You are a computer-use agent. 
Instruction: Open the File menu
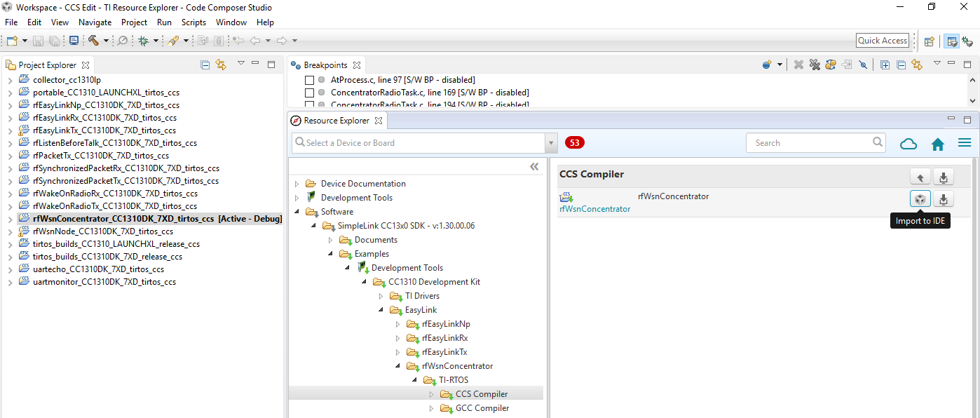pyautogui.click(x=11, y=22)
